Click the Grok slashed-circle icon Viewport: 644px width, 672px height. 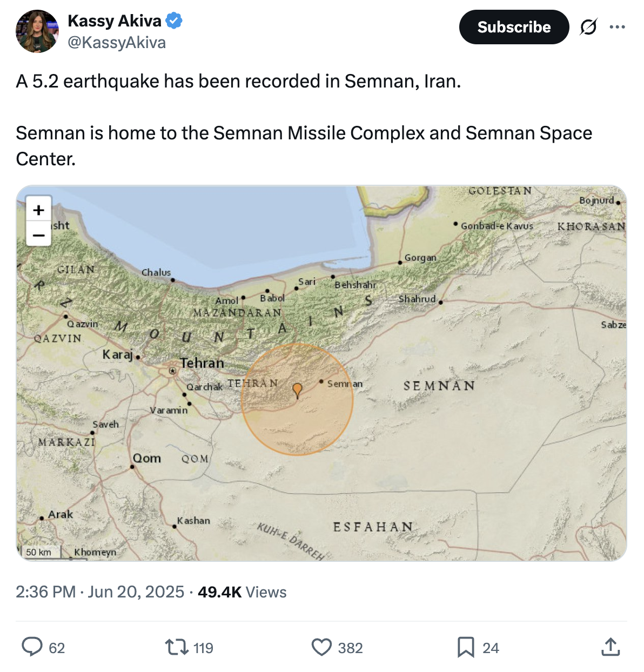pyautogui.click(x=588, y=27)
